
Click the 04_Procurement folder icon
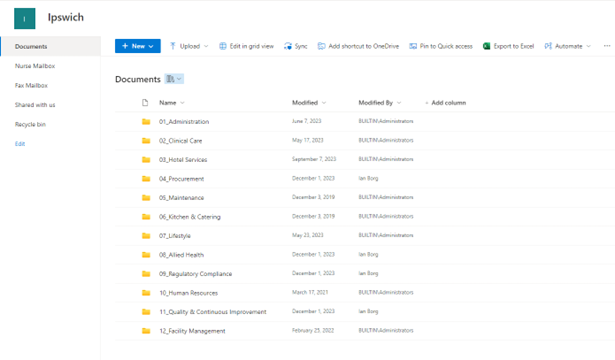(146, 179)
